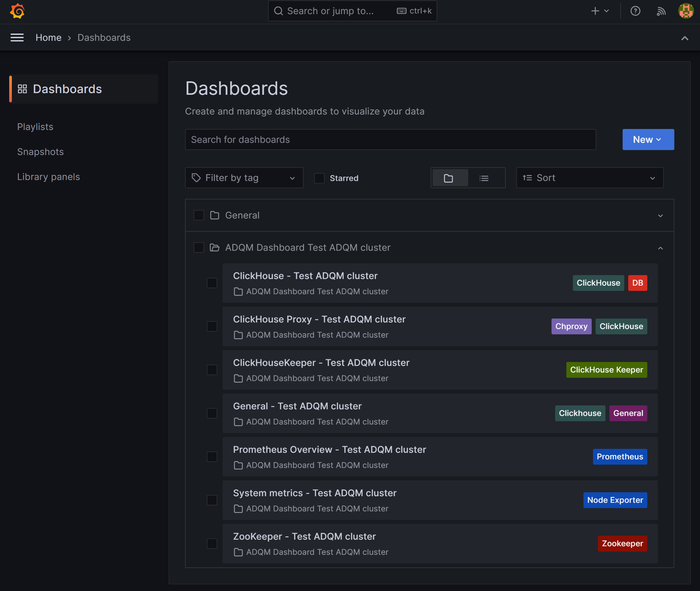Click folder icon under ClickHouse Proxy row

(x=238, y=335)
